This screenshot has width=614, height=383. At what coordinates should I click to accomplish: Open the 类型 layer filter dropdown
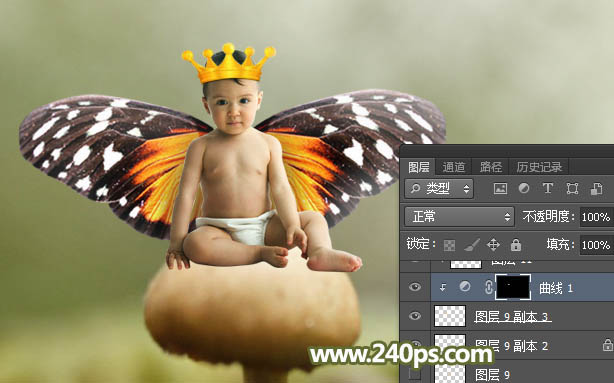439,189
